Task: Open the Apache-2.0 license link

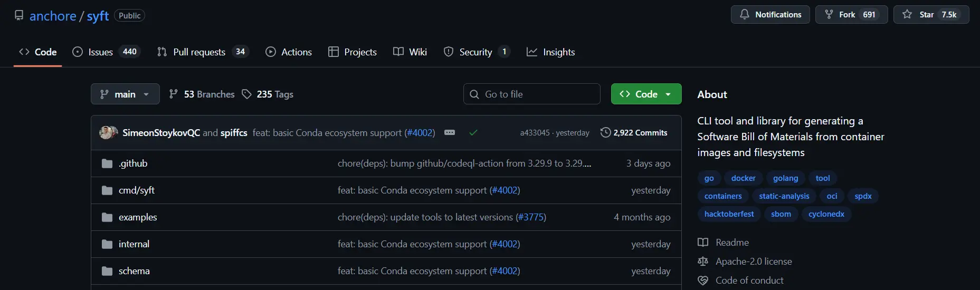Action: click(745, 262)
